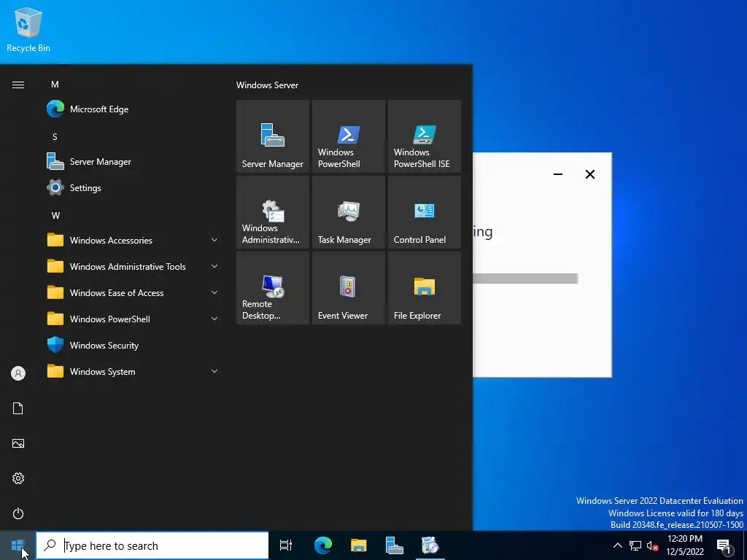Click the Windows Start button
Image resolution: width=747 pixels, height=560 pixels.
click(x=18, y=545)
